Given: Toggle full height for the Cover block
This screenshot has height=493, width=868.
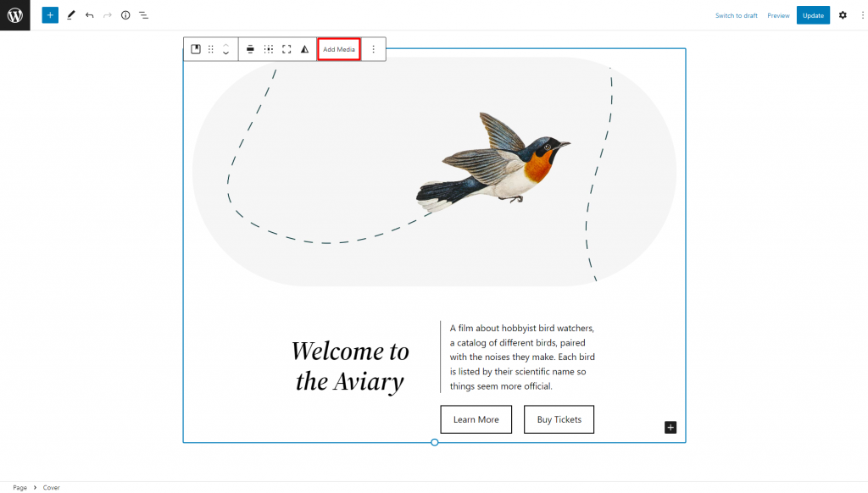Looking at the screenshot, I should pos(287,49).
